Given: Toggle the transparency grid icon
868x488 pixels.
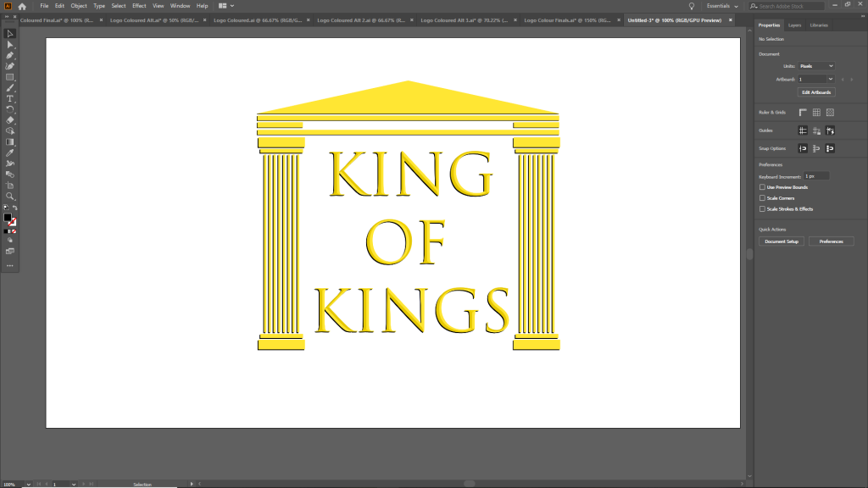Looking at the screenshot, I should (830, 112).
